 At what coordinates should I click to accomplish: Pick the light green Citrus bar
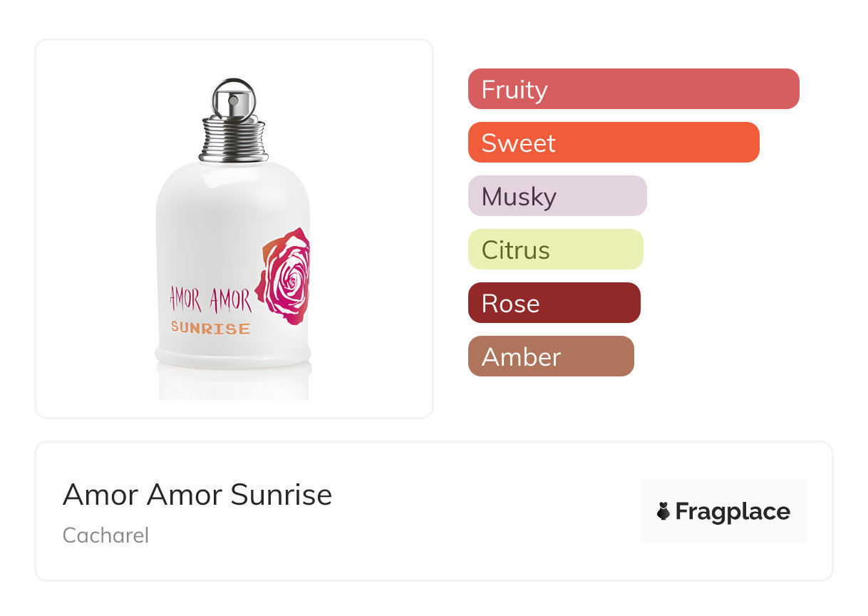point(555,250)
